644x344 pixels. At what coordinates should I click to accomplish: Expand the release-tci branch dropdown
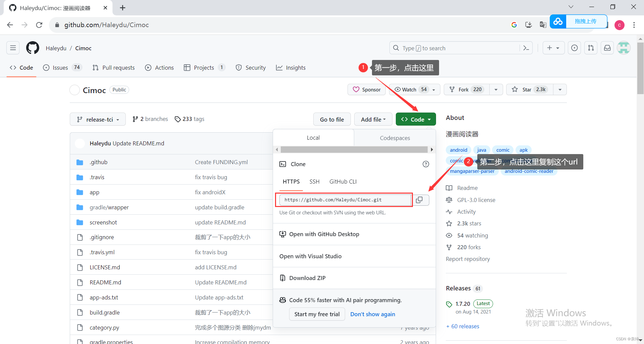tap(98, 119)
